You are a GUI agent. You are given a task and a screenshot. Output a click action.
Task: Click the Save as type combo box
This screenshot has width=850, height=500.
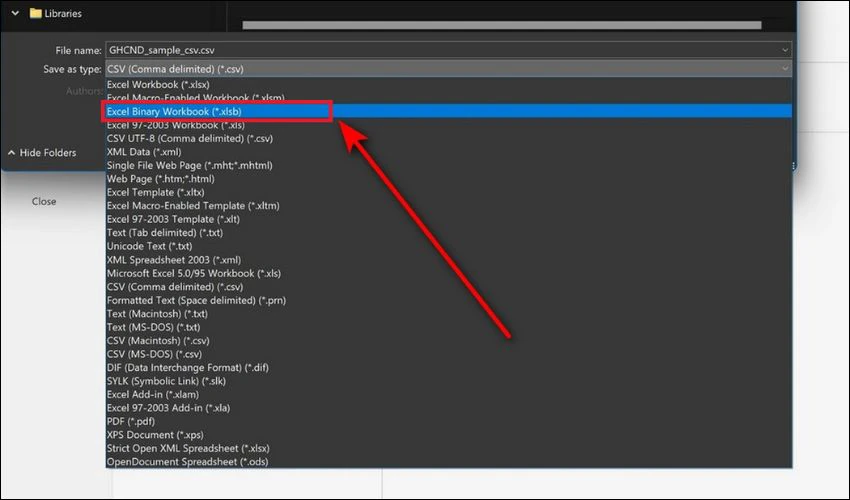[448, 69]
